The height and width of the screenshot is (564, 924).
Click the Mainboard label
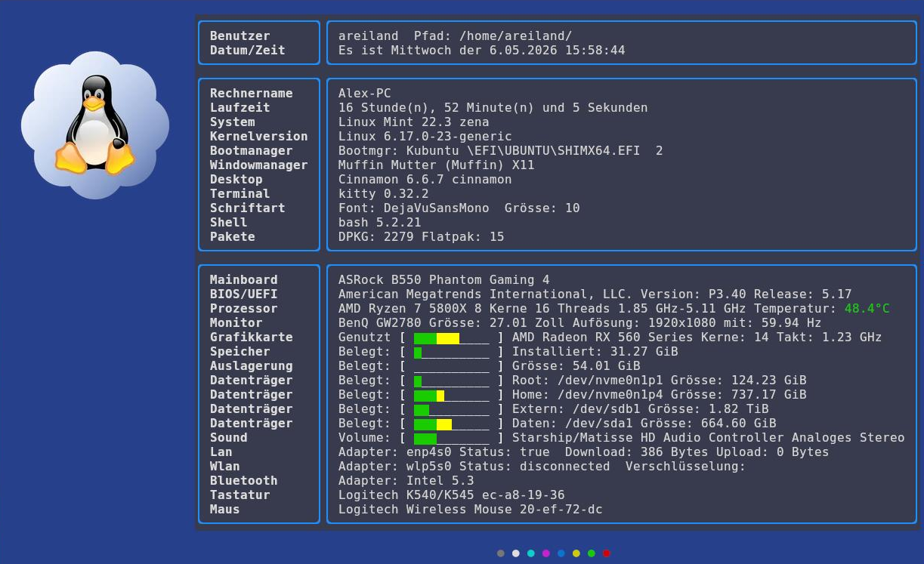click(x=244, y=280)
